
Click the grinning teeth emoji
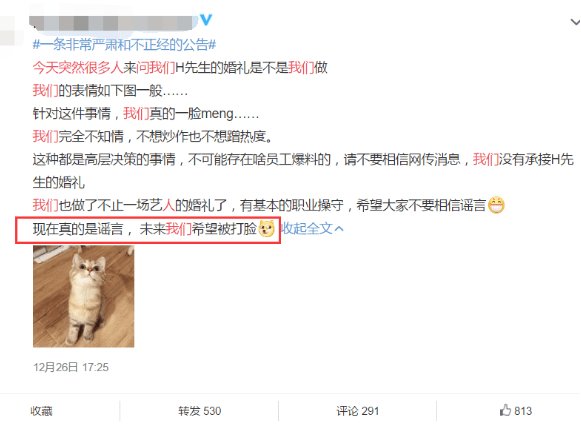click(496, 205)
